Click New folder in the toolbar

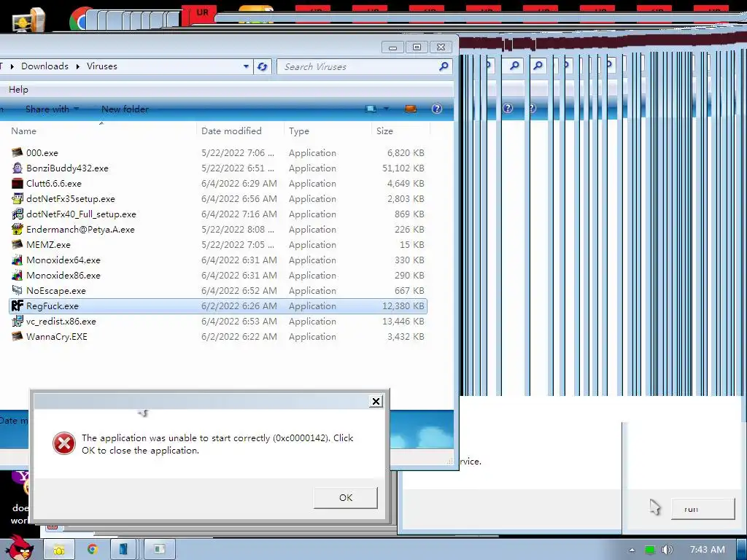click(x=125, y=109)
